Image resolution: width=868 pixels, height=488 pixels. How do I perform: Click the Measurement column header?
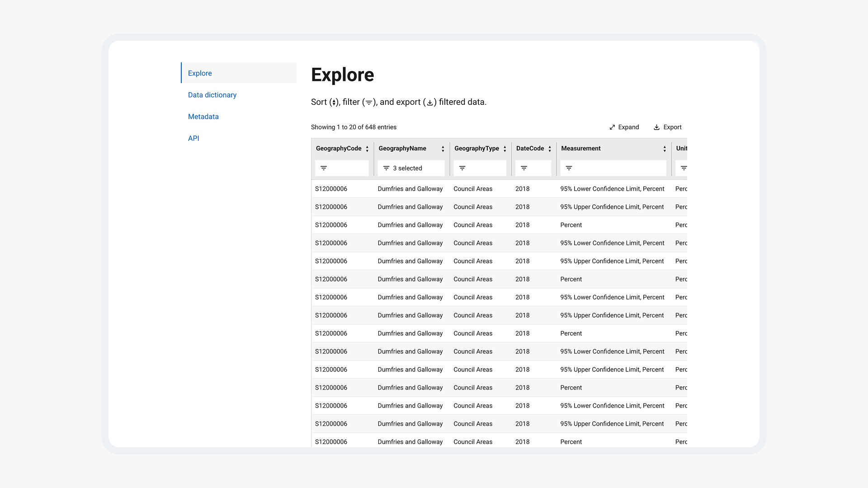point(580,148)
